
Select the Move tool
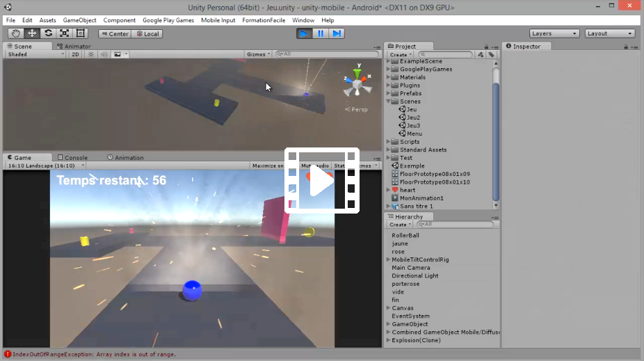pos(31,33)
